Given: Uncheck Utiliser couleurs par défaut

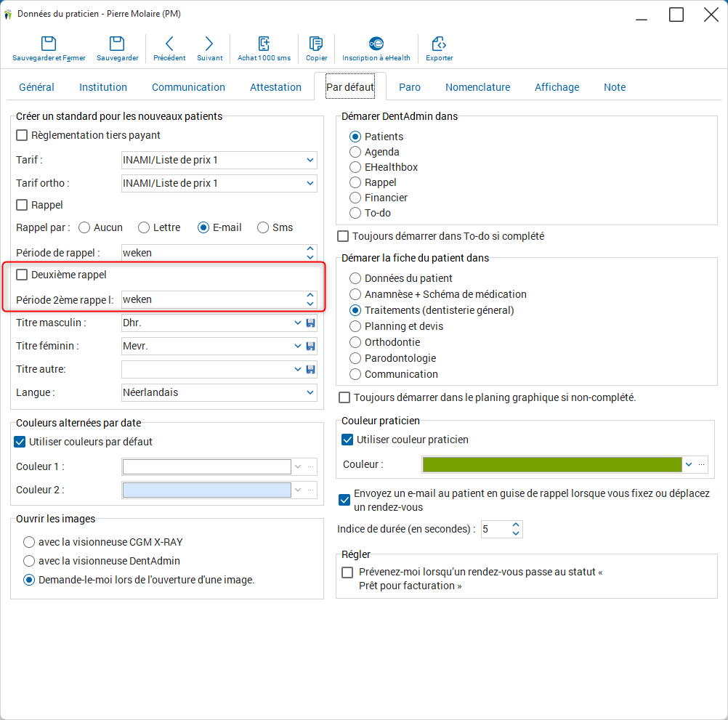Looking at the screenshot, I should [20, 442].
